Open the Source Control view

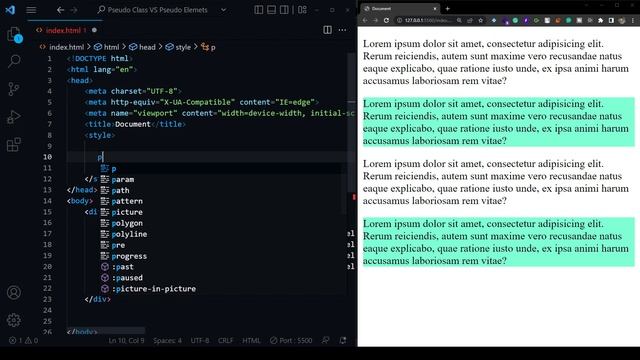14,89
